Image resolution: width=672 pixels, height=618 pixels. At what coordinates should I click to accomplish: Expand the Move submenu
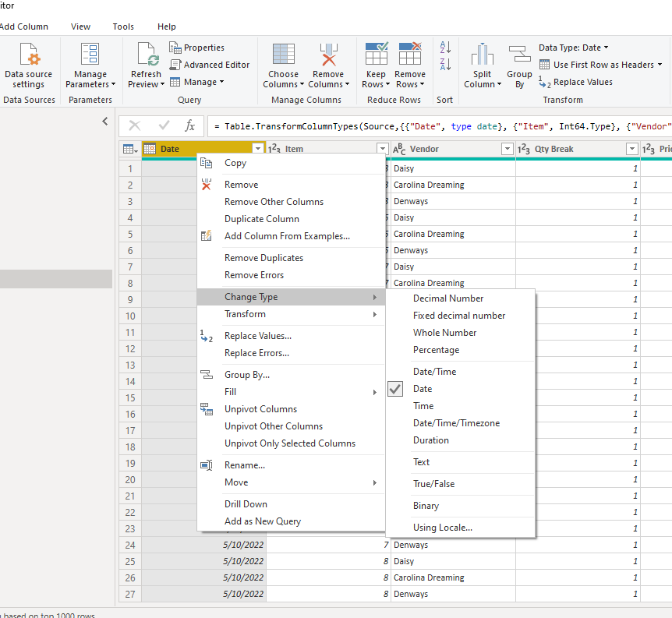(x=291, y=482)
